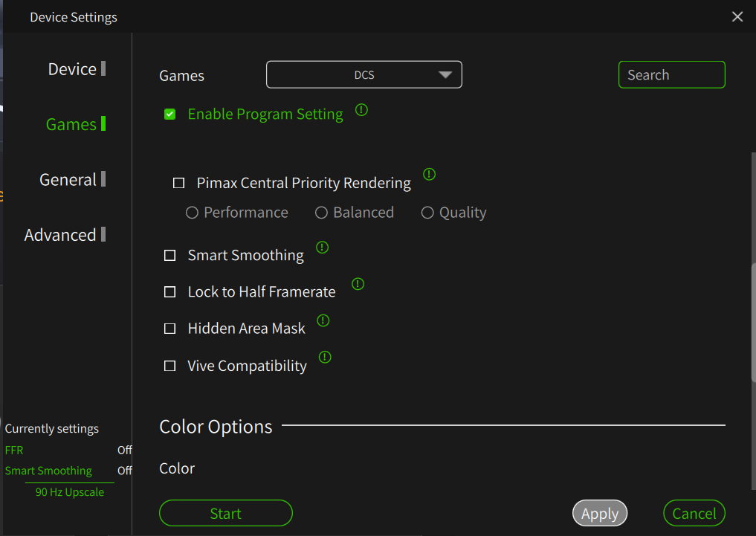Viewport: 756px width, 536px height.
Task: Uncheck Enable Program Setting checkbox
Action: point(170,114)
